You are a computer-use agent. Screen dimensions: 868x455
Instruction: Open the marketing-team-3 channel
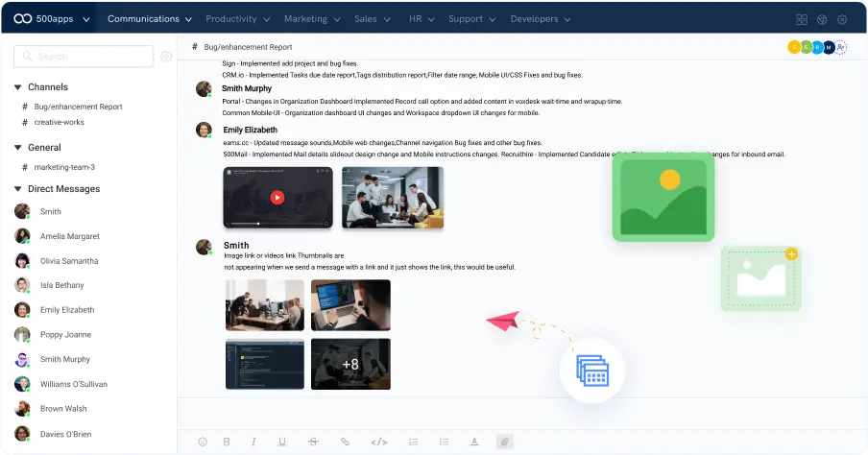pyautogui.click(x=59, y=167)
